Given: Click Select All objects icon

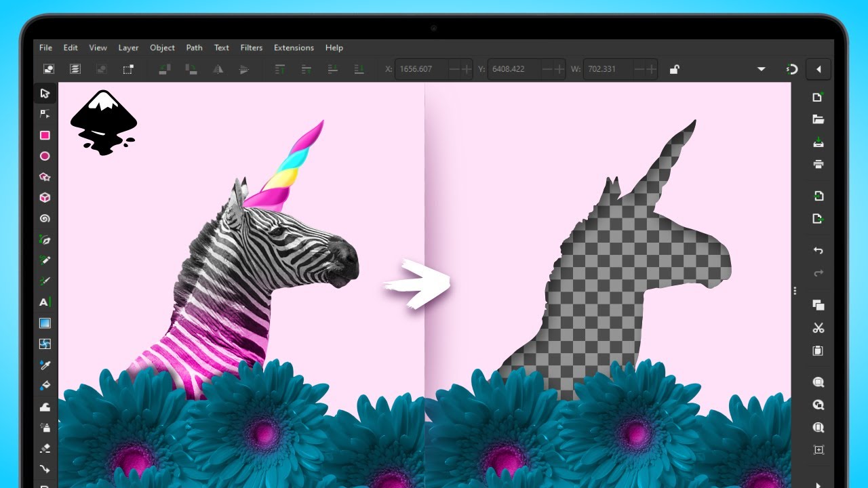Looking at the screenshot, I should [49, 69].
